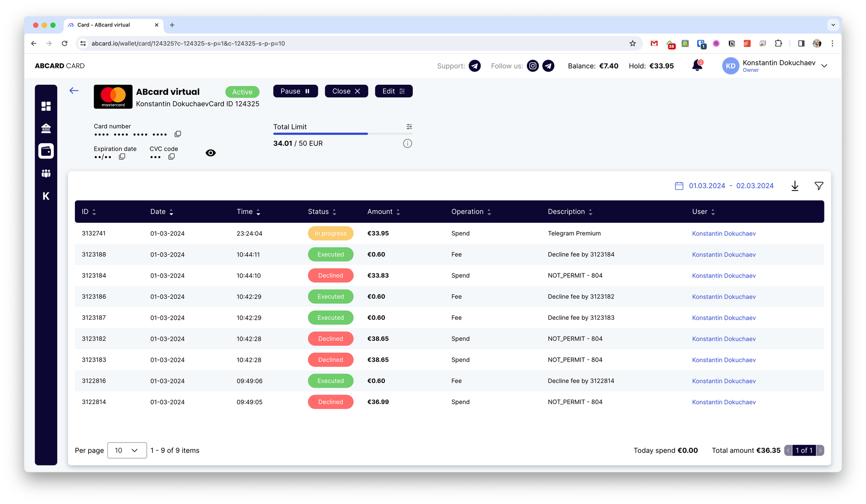The image size is (866, 504).
Task: Open the wallet section in the sidebar
Action: (46, 151)
